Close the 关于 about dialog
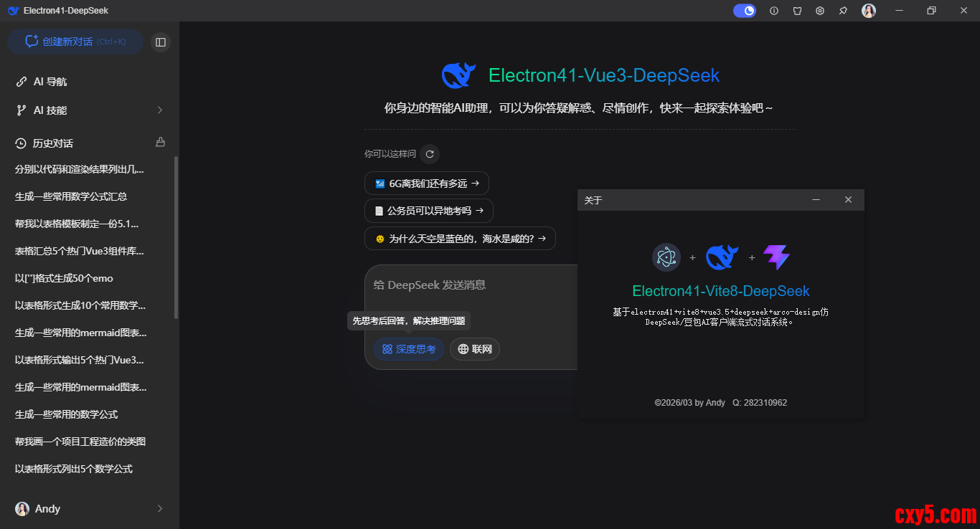 click(848, 200)
